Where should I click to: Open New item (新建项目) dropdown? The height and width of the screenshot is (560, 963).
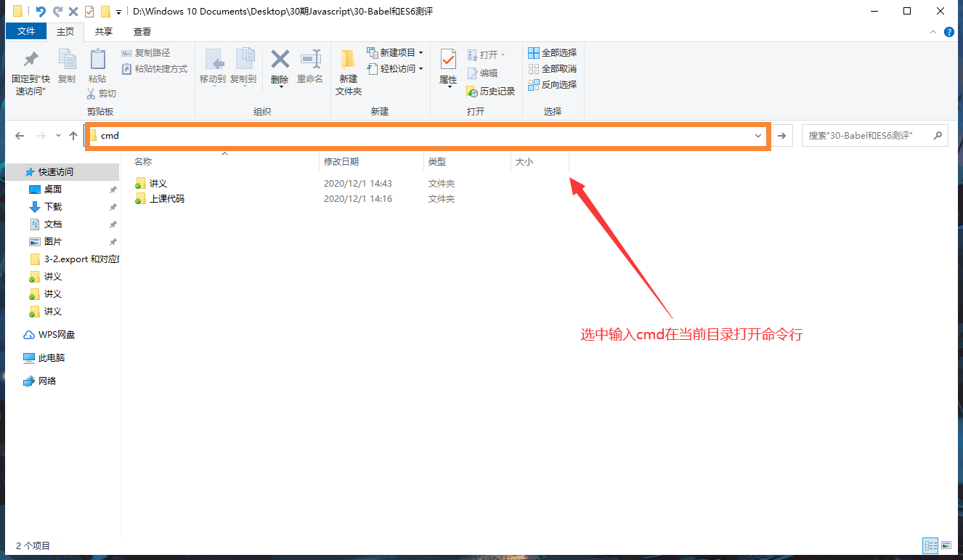(x=395, y=53)
